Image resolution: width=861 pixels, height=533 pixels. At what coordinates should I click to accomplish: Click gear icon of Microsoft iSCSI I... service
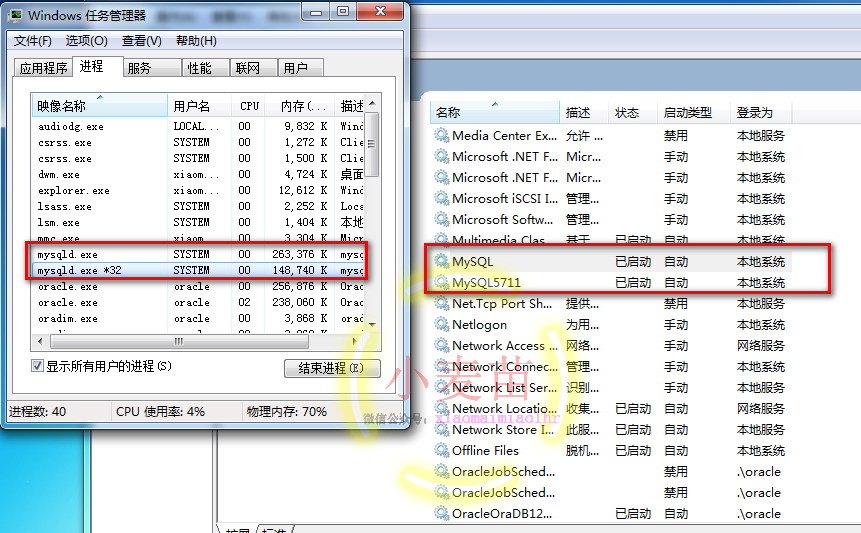pos(441,198)
